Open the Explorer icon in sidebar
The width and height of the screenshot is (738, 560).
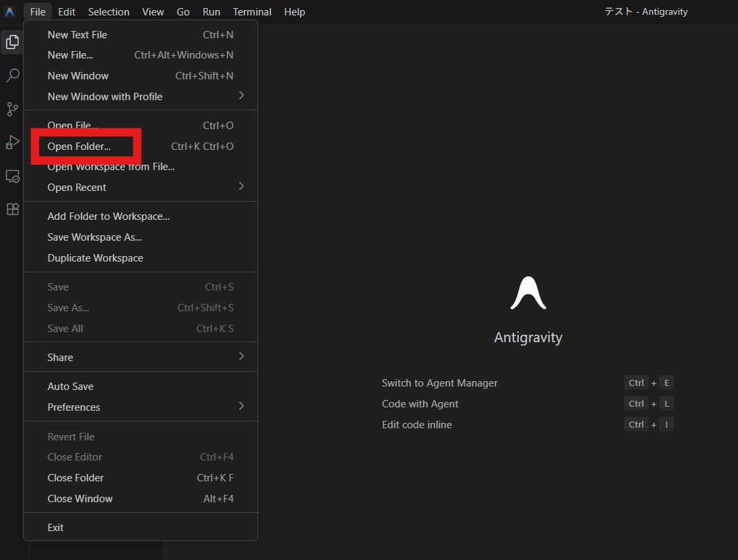[12, 42]
